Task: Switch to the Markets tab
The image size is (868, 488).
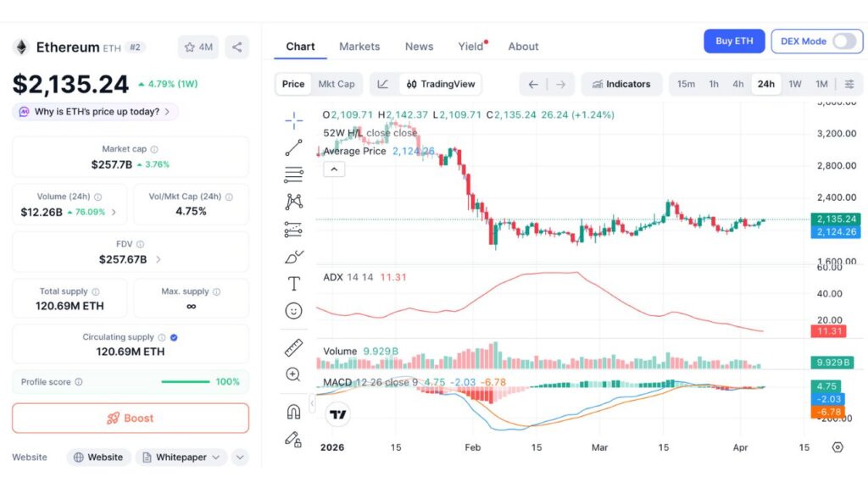Action: pos(359,47)
